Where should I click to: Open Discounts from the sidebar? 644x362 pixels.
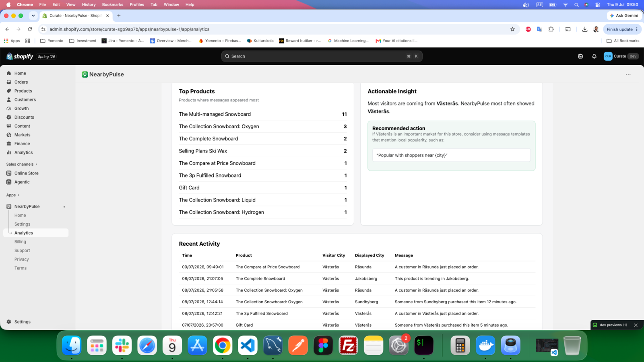pyautogui.click(x=24, y=117)
